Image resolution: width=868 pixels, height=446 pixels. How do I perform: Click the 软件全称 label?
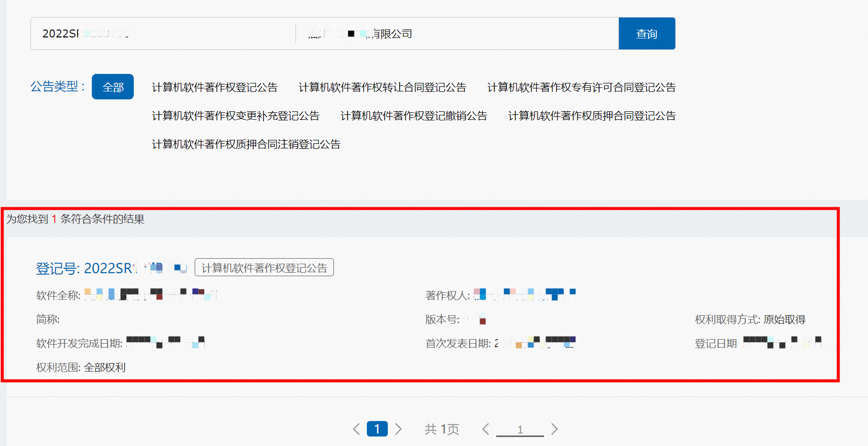58,296
